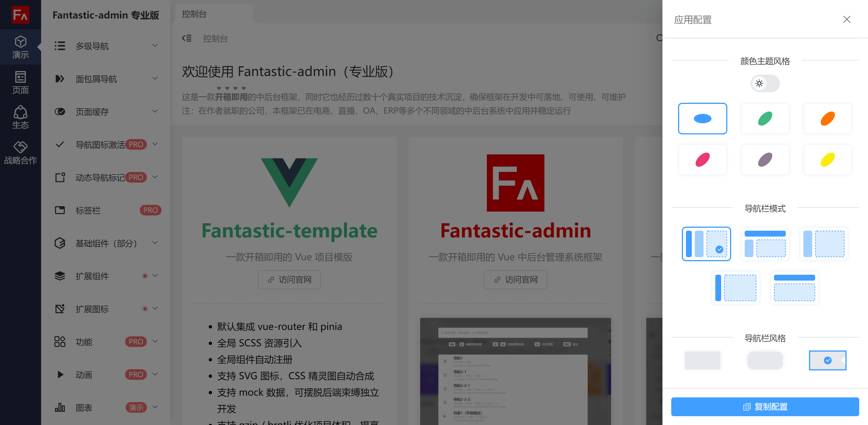Expand the 基础组件（部分） menu chevron
Screen dimensions: 868x425
coord(155,242)
